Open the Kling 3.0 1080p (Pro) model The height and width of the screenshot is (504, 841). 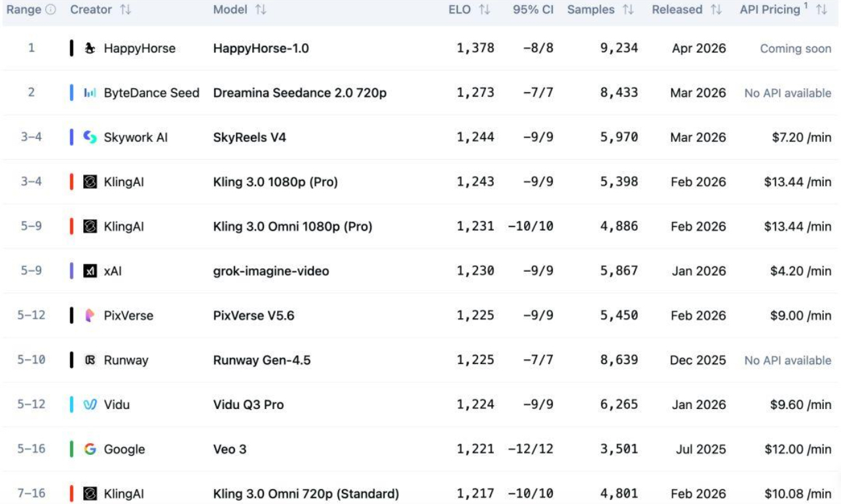pyautogui.click(x=275, y=182)
